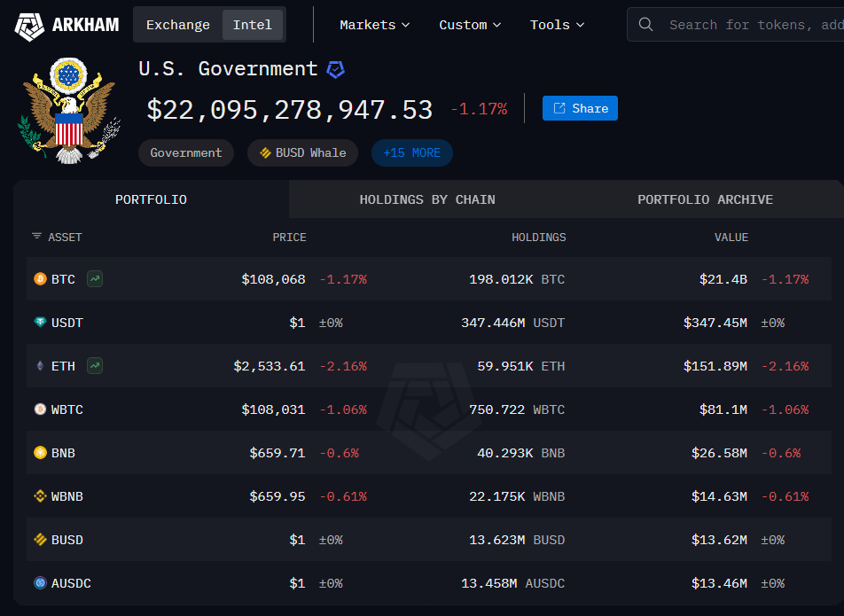Click the AUSDC token icon
Image resolution: width=844 pixels, height=616 pixels.
coord(41,583)
